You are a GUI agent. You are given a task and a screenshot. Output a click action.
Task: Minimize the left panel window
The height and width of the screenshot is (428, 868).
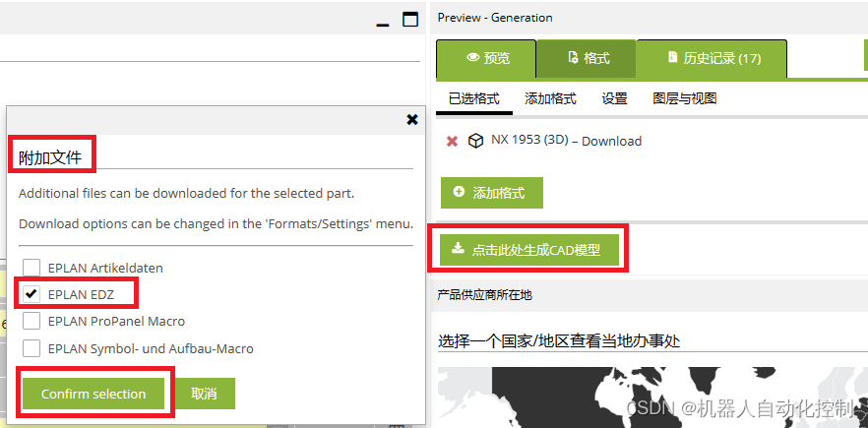(x=382, y=25)
